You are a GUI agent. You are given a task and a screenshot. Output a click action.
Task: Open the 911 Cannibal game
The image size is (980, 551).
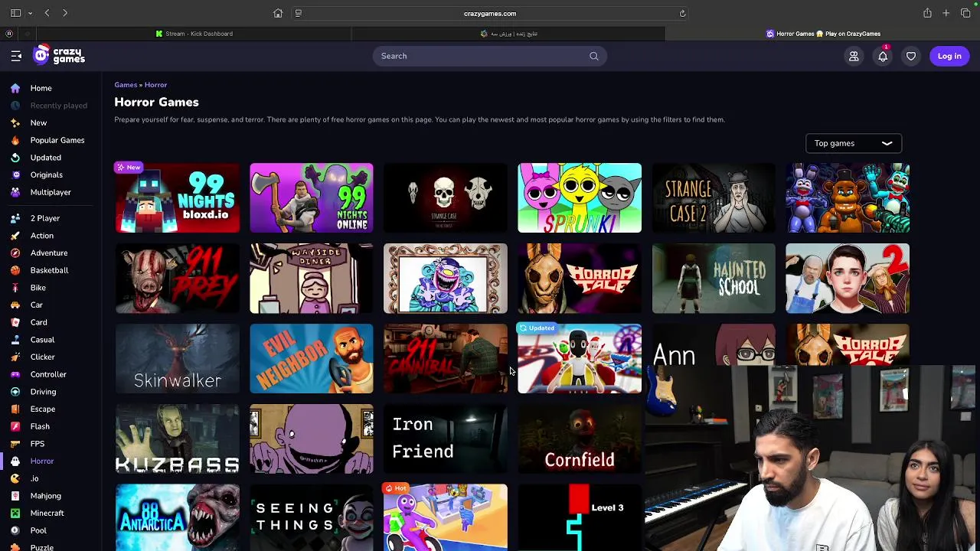coord(445,358)
